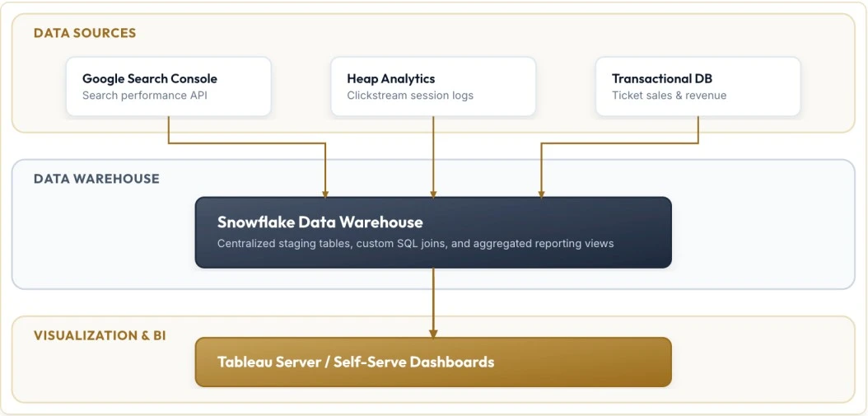Click the DATA SOURCES section label

pos(85,33)
